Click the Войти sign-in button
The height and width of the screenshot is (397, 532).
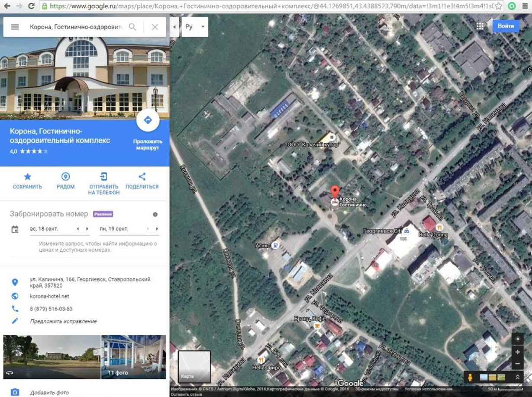(506, 26)
